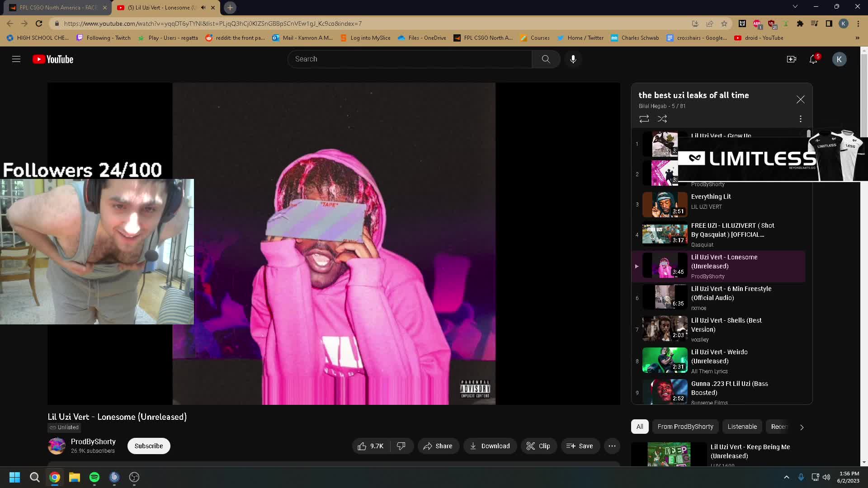Toggle shuffle playlist
This screenshot has width=868, height=488.
[x=662, y=119]
